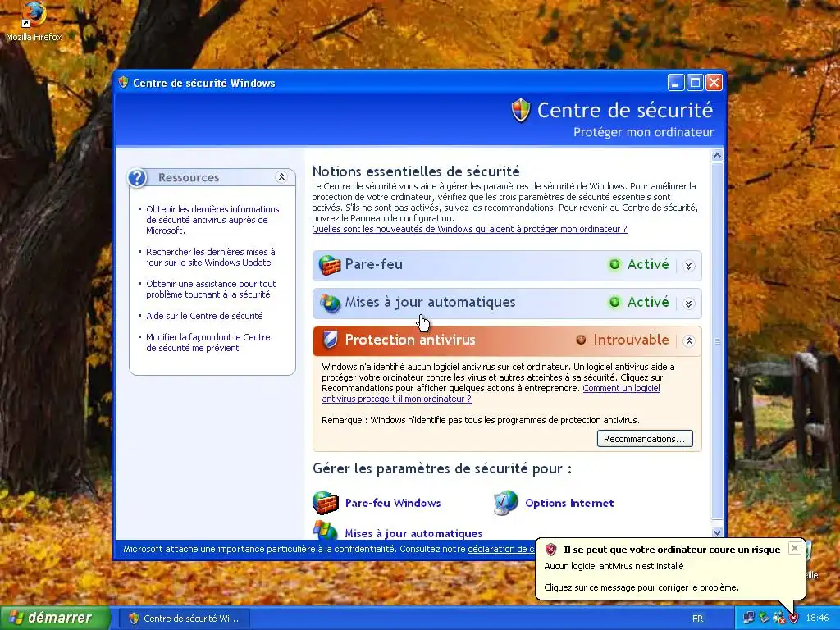The image size is (840, 630).
Task: Click the large Centre de sécurité shield logo
Action: tap(520, 111)
